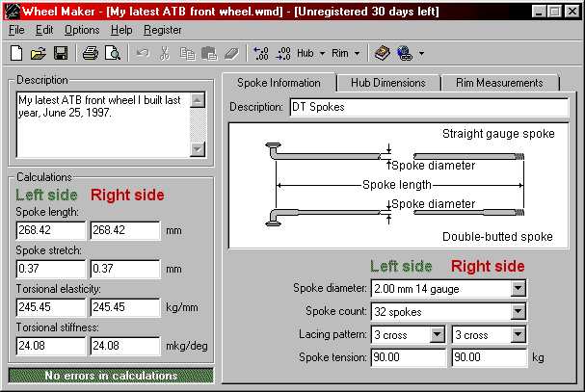Close the Wheel Maker window

[x=572, y=12]
